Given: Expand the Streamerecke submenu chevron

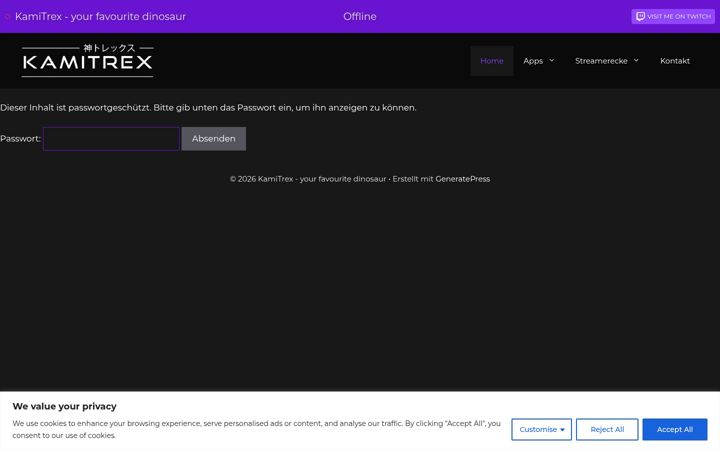Looking at the screenshot, I should tap(636, 60).
